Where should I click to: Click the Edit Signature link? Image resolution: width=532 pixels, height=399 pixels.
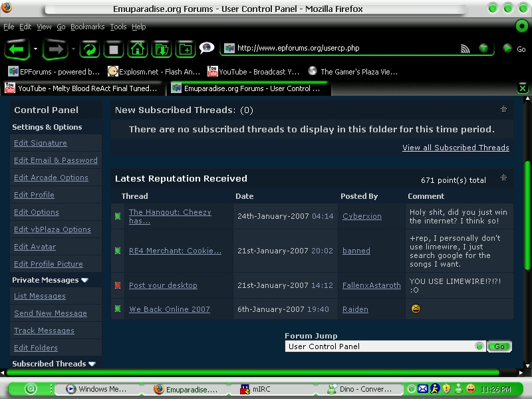coord(41,143)
